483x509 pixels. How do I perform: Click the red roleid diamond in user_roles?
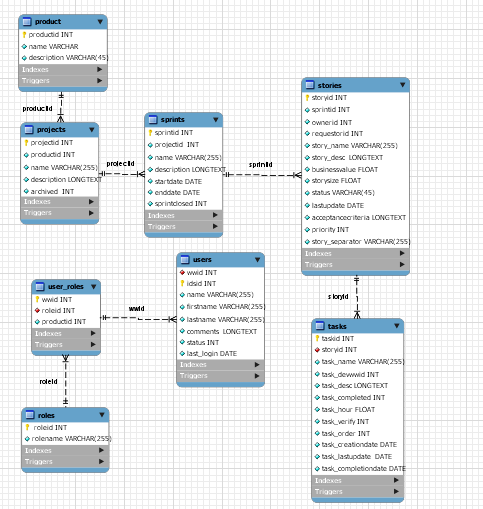click(37, 310)
